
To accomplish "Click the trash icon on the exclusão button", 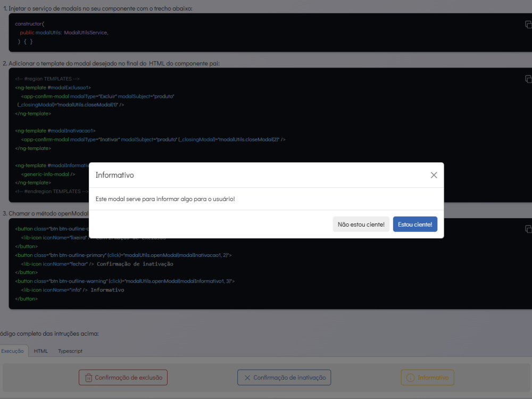I will (x=88, y=378).
